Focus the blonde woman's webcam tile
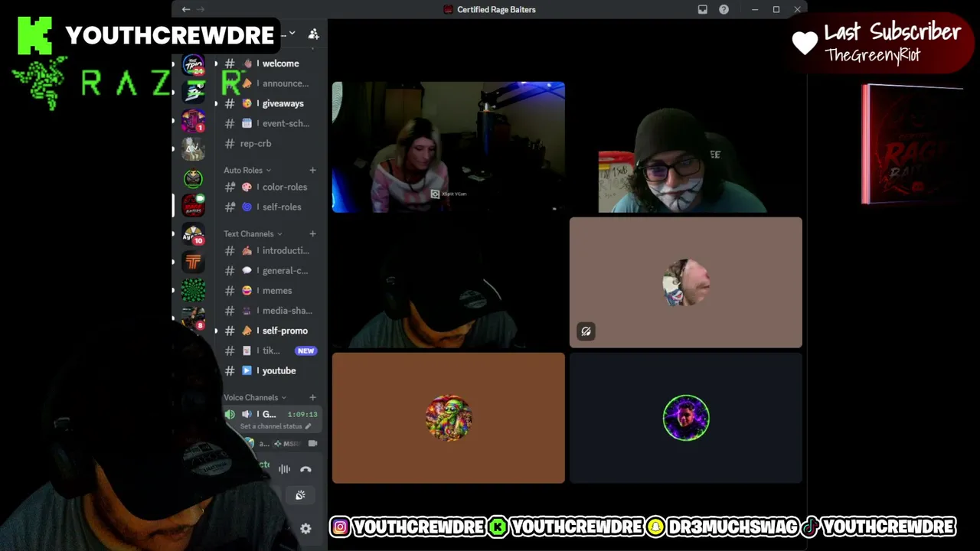This screenshot has height=551, width=980. 449,147
